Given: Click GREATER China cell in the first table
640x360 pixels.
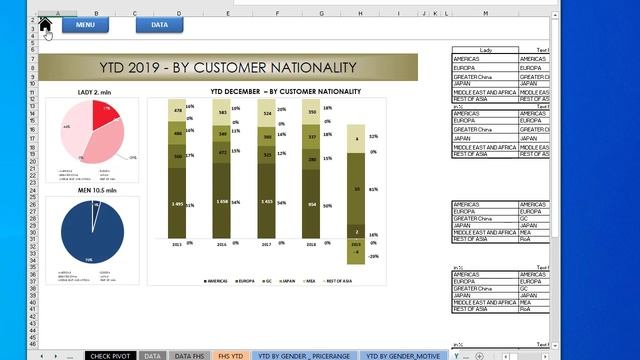Looking at the screenshot, I should point(485,77).
